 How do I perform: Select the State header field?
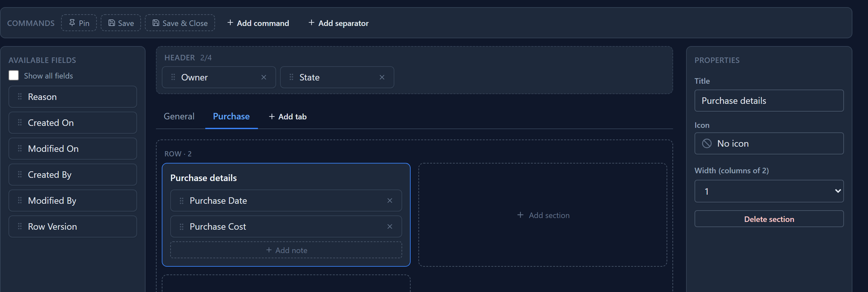point(337,77)
